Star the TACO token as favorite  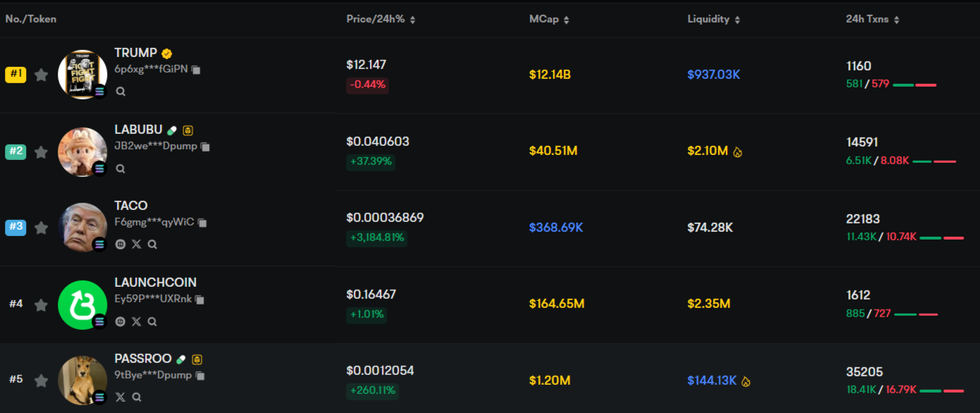coord(42,228)
